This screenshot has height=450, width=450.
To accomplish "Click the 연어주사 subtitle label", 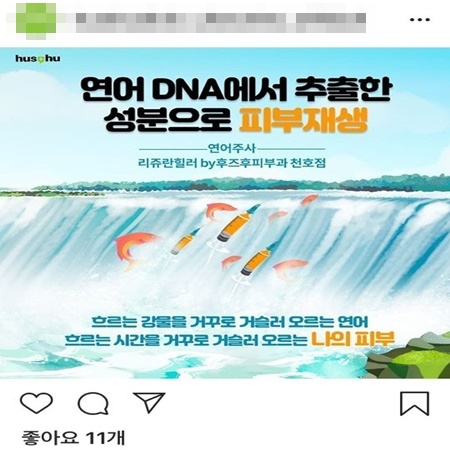I will [x=232, y=148].
